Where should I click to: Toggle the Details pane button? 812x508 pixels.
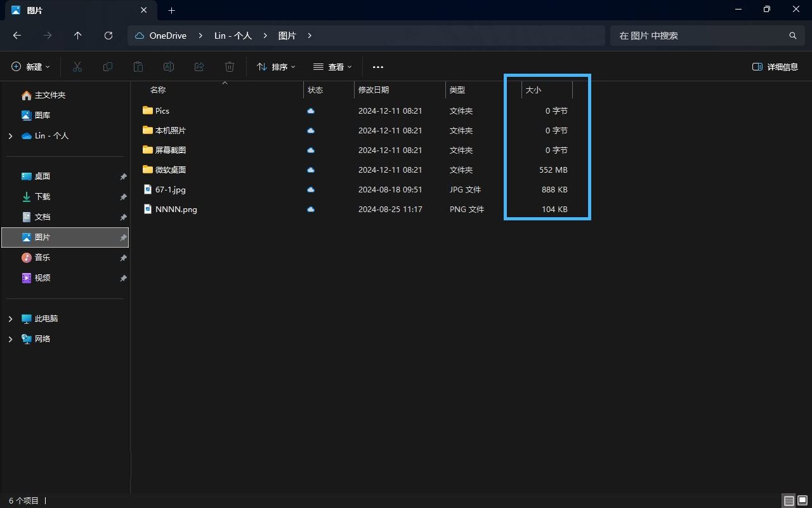(x=775, y=67)
